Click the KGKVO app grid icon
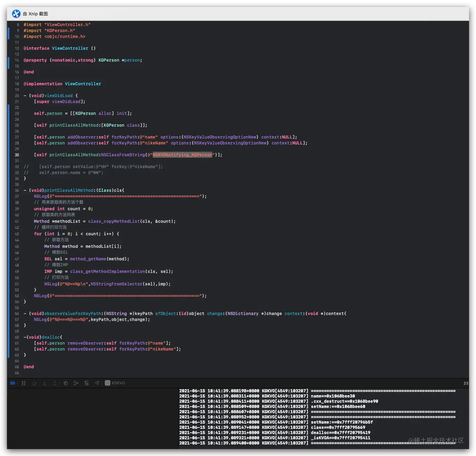Screen dimensions: 476x456 [x=108, y=383]
